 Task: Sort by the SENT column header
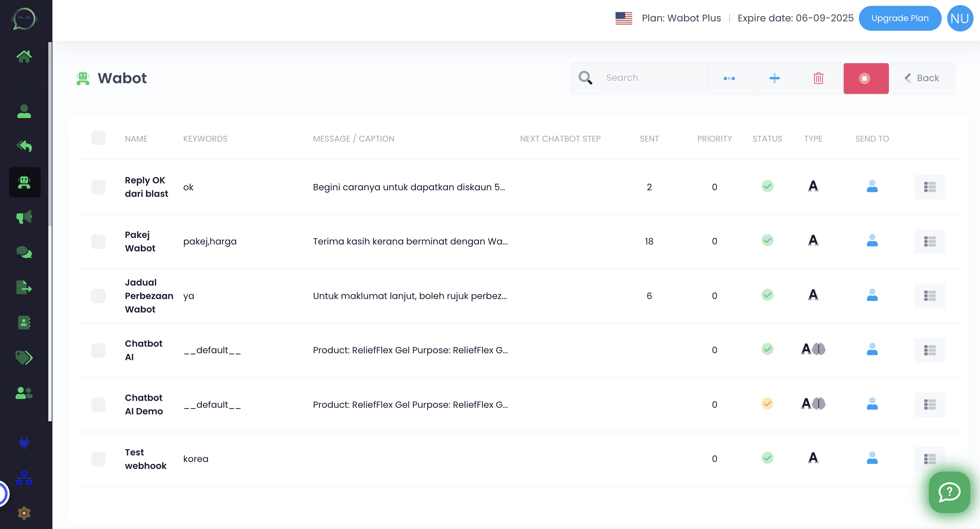(649, 139)
